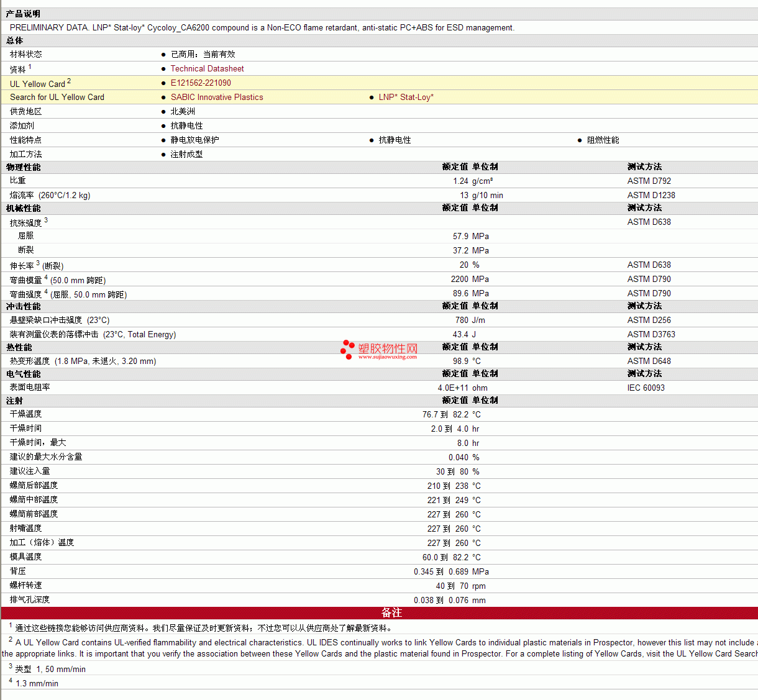This screenshot has height=700, width=758.
Task: Select flexural modulus value '2200'
Action: [460, 279]
